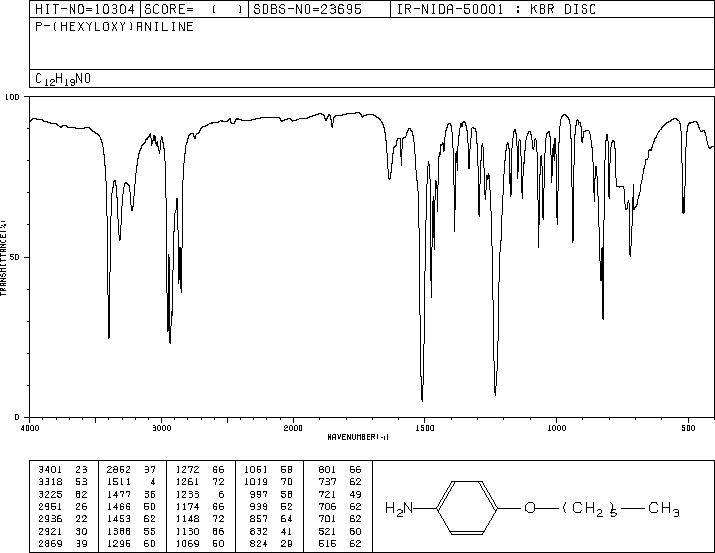The width and height of the screenshot is (715, 553).
Task: Click the 2921 peak table value
Action: (x=50, y=532)
